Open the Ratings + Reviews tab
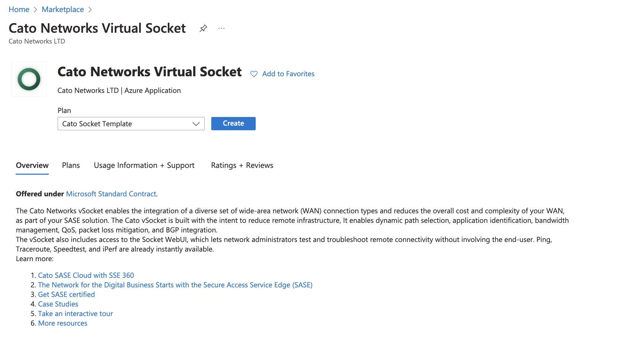Screen dimensions: 644x342 tap(242, 165)
